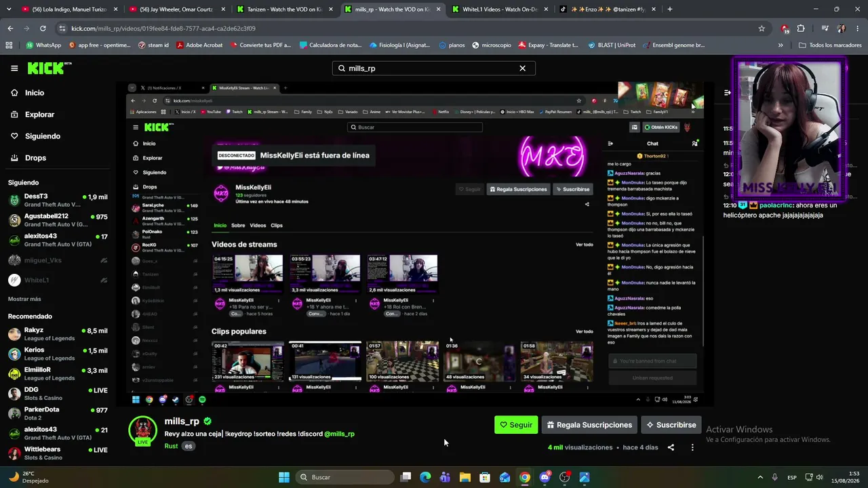
Task: Open Drops in the Kick sidebar
Action: point(35,158)
